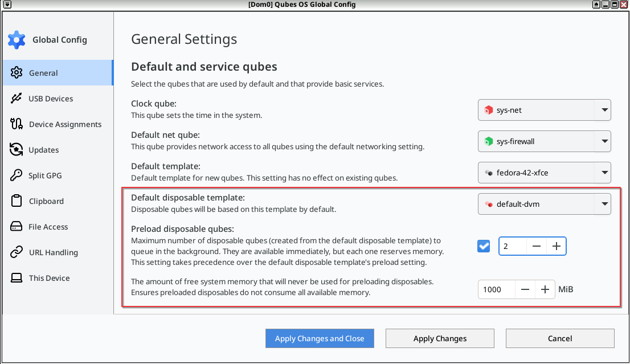Decrease the 1000 MiB memory value
Screen dimensions: 630x364
525,289
